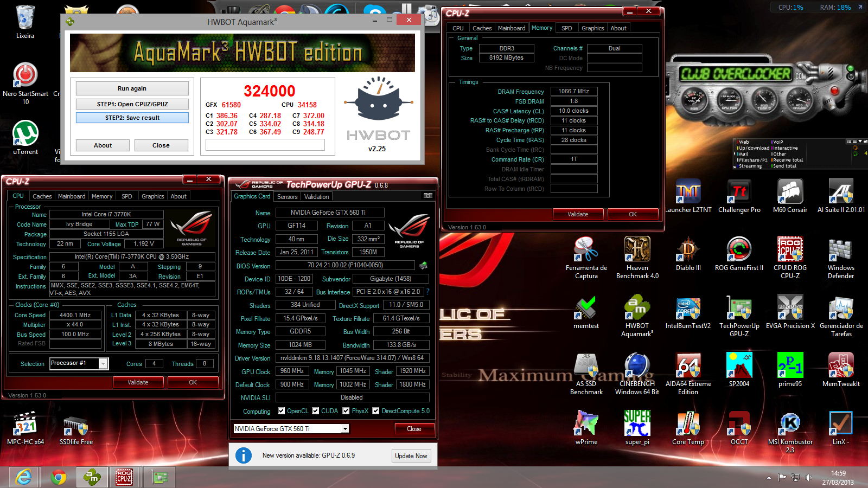Open Caches tab in lower CPU-Z window
This screenshot has height=488, width=868.
pyautogui.click(x=42, y=196)
